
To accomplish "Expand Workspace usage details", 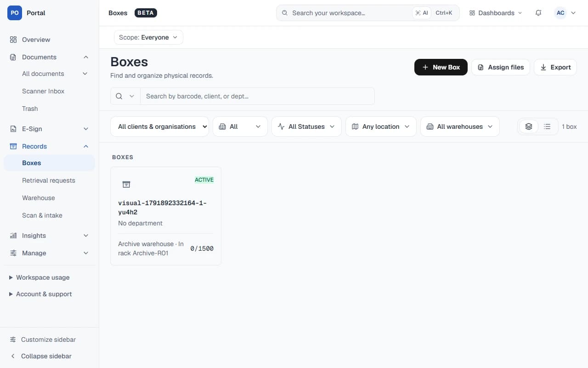I will click(x=40, y=277).
